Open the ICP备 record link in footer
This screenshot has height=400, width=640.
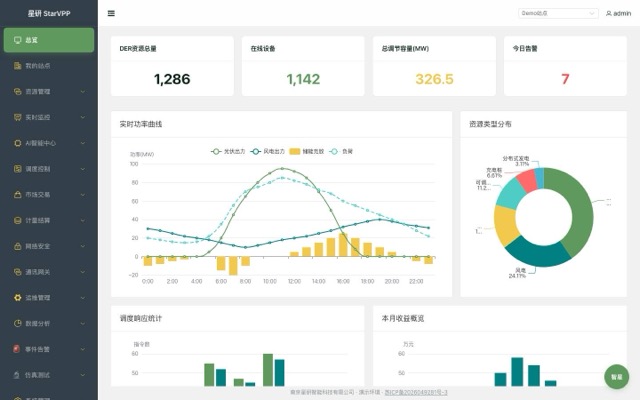point(416,392)
